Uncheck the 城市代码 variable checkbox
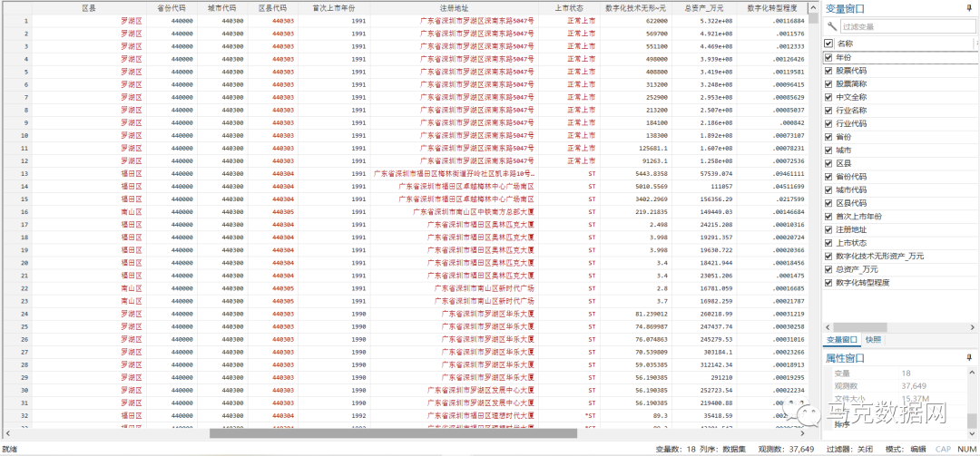The image size is (980, 456). click(x=828, y=189)
